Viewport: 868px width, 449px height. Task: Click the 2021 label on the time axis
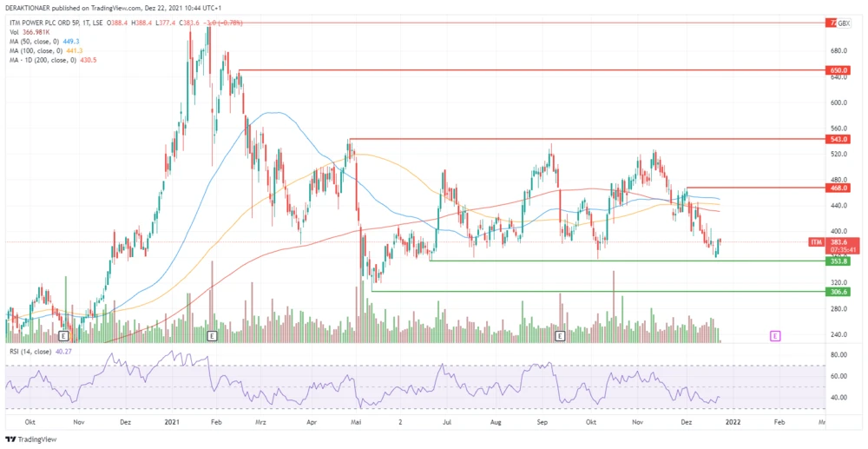pos(174,422)
